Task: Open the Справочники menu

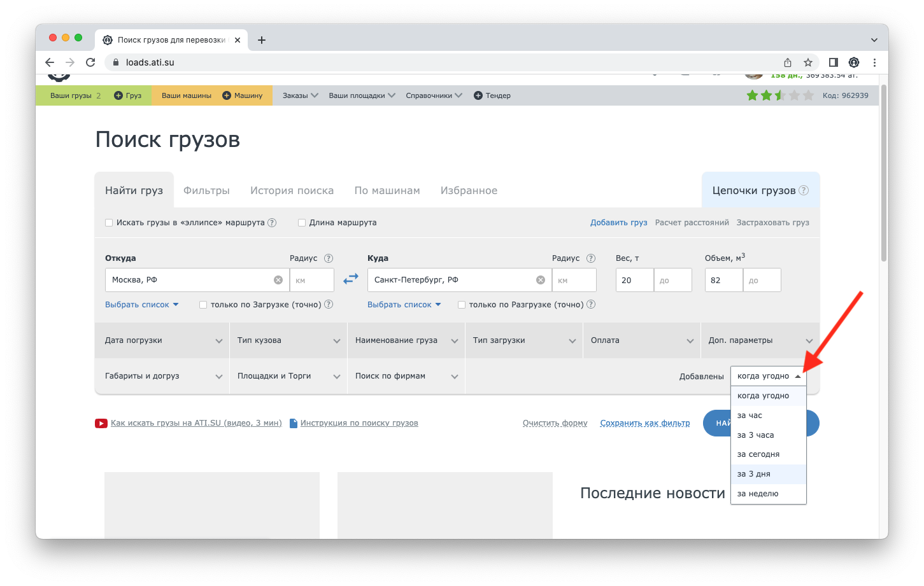Action: 434,95
